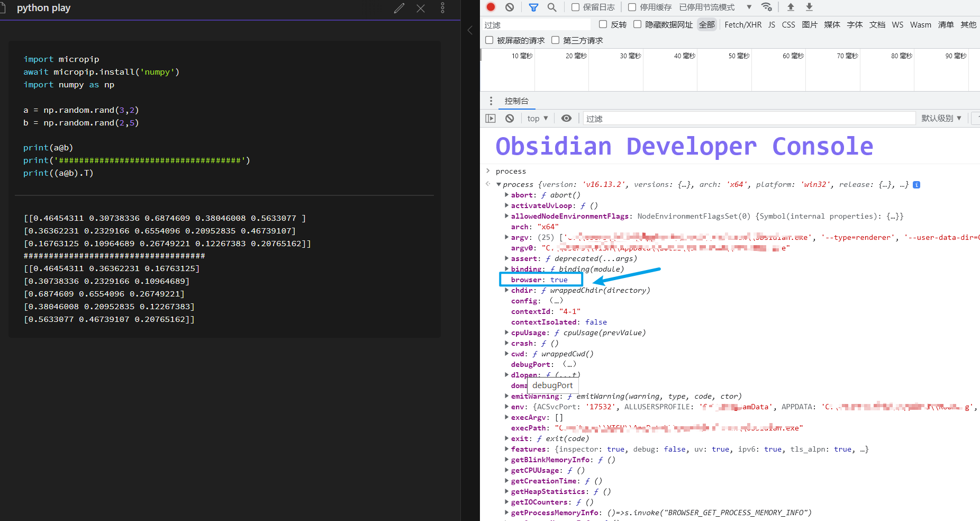The image size is (980, 521).
Task: Toggle the network filter funnel icon
Action: point(533,7)
